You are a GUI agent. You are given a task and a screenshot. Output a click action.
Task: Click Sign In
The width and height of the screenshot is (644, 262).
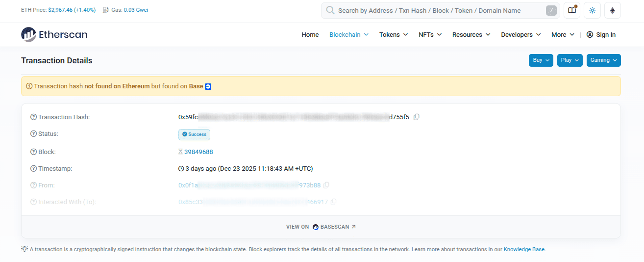tap(601, 35)
